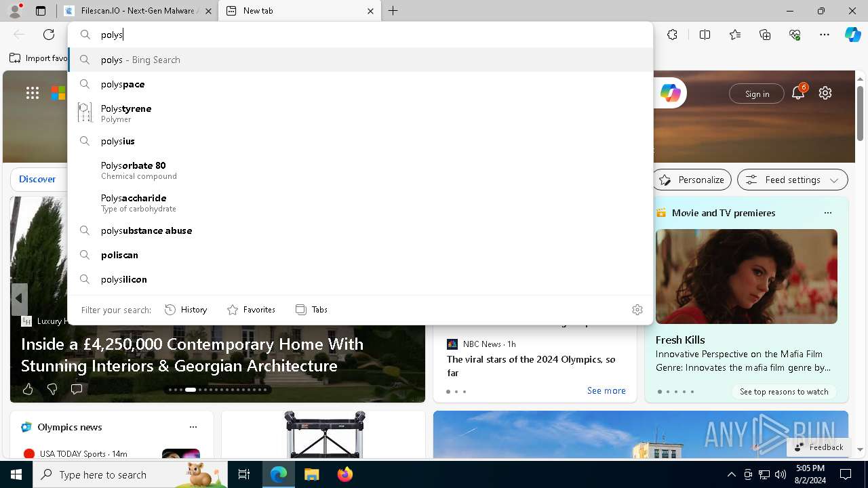Open Olympics news card options menu
The width and height of the screenshot is (868, 488).
pyautogui.click(x=193, y=427)
